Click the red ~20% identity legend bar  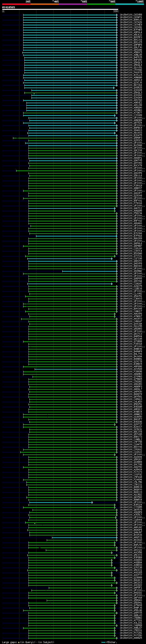coord(16,4)
